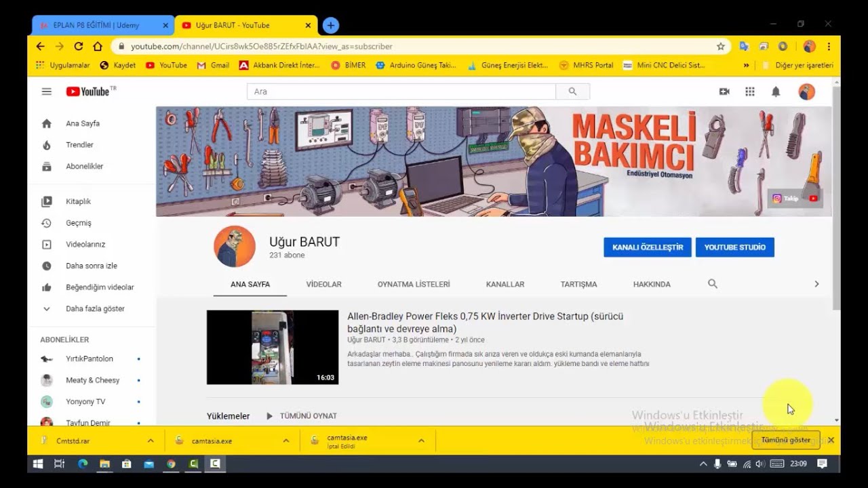Bookmark this page with star icon
The width and height of the screenshot is (868, 488).
point(721,46)
